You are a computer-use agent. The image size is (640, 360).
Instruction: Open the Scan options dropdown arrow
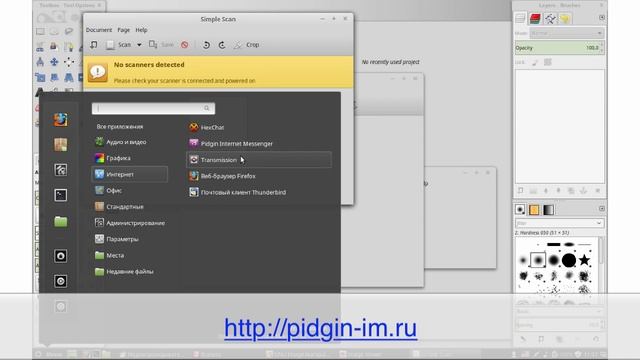pyautogui.click(x=139, y=45)
